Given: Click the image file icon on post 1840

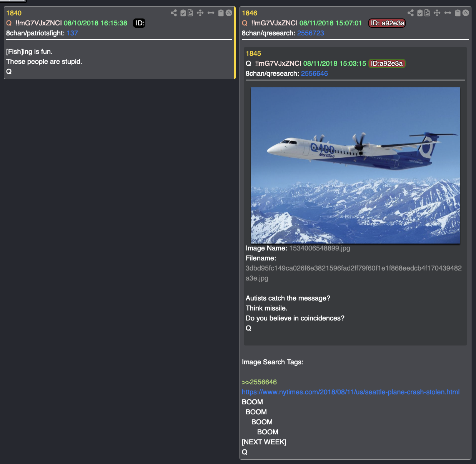Looking at the screenshot, I should (190, 13).
